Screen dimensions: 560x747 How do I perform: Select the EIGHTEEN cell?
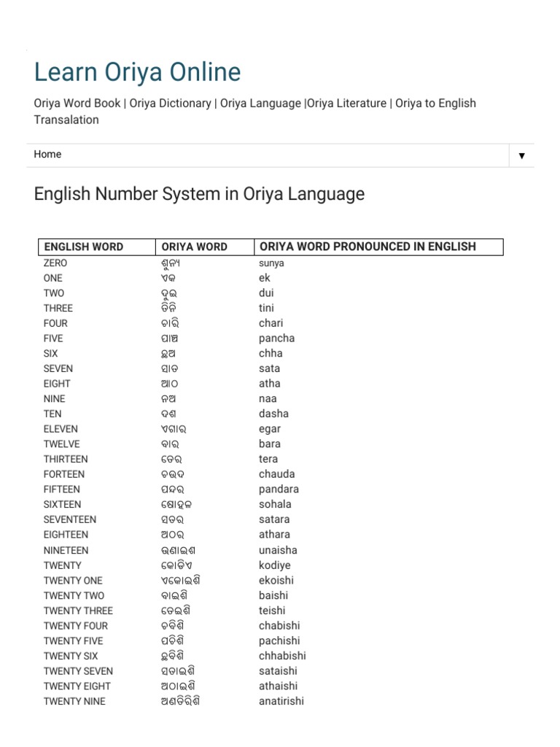tap(66, 535)
